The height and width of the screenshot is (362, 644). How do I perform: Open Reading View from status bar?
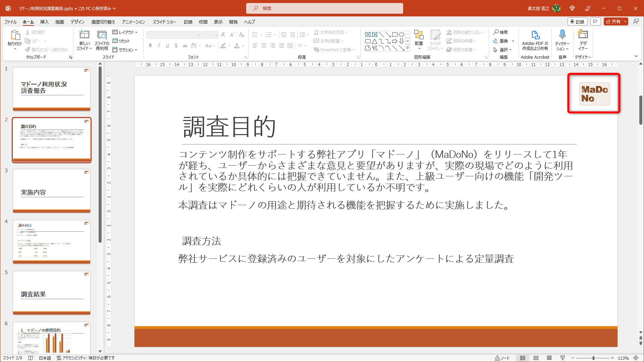click(549, 358)
